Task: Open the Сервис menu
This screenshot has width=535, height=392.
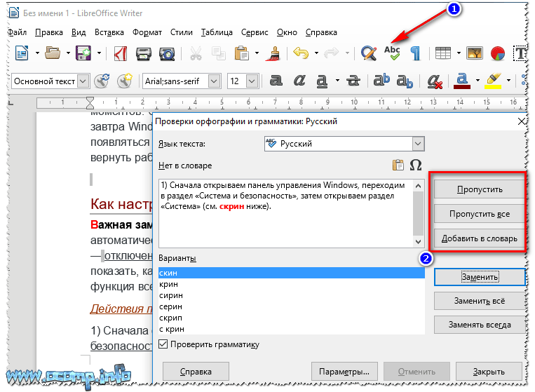Action: 254,32
